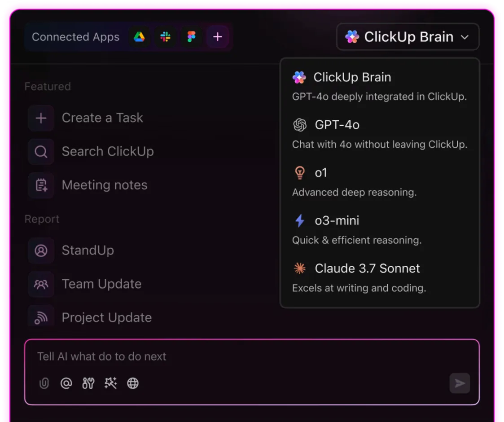Send the prompt with arrow button
The image size is (504, 422).
tap(460, 383)
